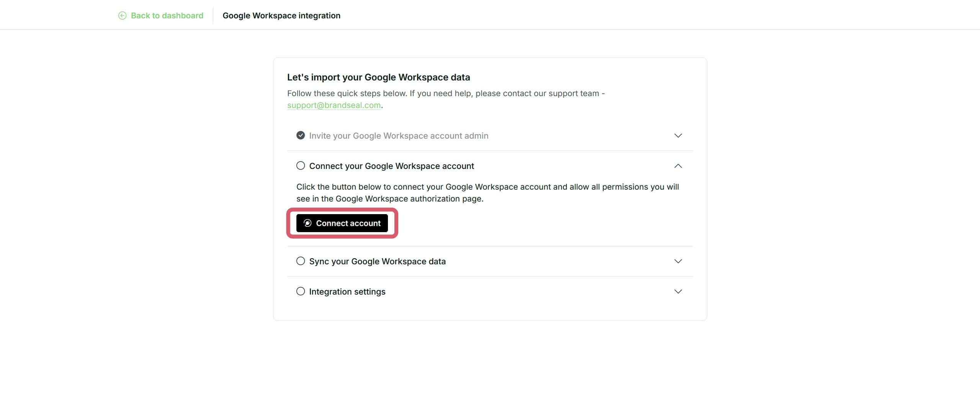Click the green circular back arrow icon
Viewport: 980px width, 398px height.
[122, 15]
